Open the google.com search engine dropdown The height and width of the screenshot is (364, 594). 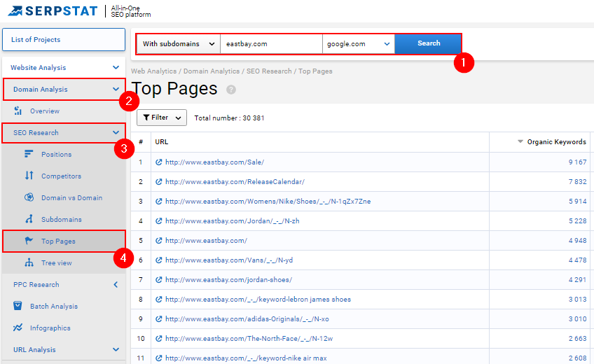359,44
